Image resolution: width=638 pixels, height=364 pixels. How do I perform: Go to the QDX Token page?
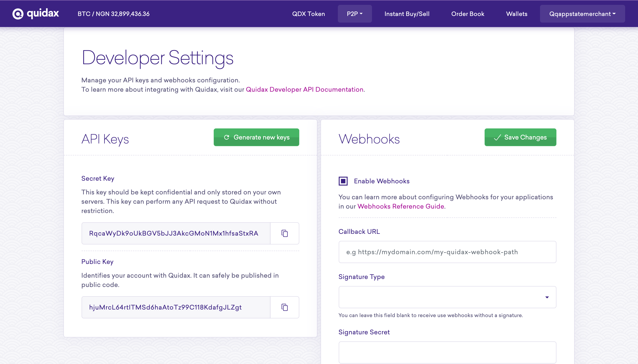(x=308, y=14)
